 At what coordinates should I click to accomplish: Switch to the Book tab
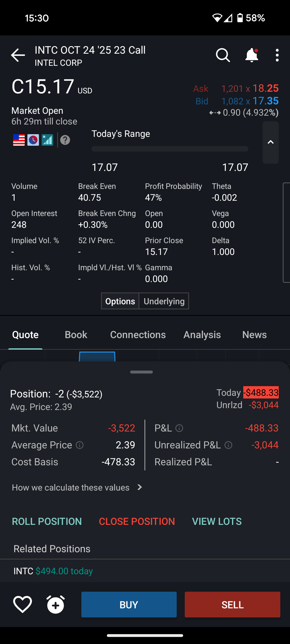[x=76, y=335]
